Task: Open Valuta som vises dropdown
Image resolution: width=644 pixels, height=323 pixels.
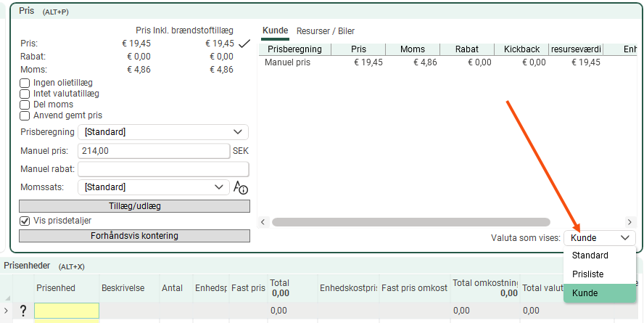Action: [x=599, y=238]
